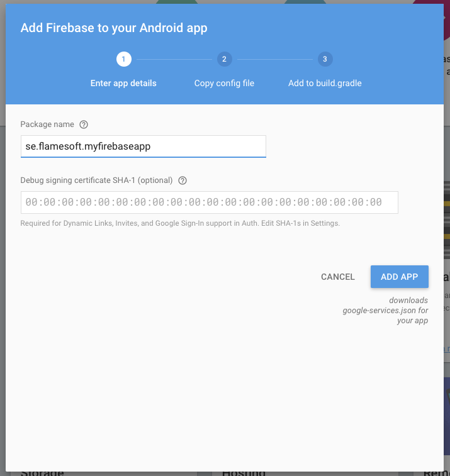Image resolution: width=450 pixels, height=476 pixels.
Task: Open help icon beside SHA-1 certificate label
Action: (x=183, y=180)
